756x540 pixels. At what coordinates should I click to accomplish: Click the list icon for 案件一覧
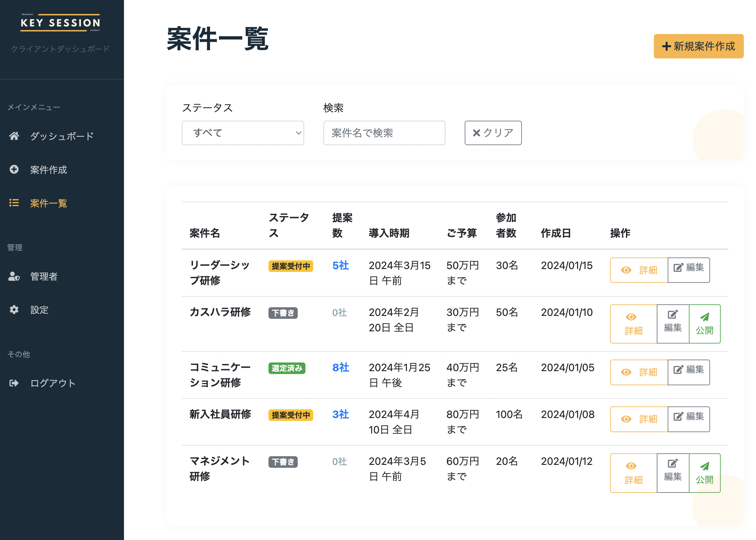[x=14, y=203]
